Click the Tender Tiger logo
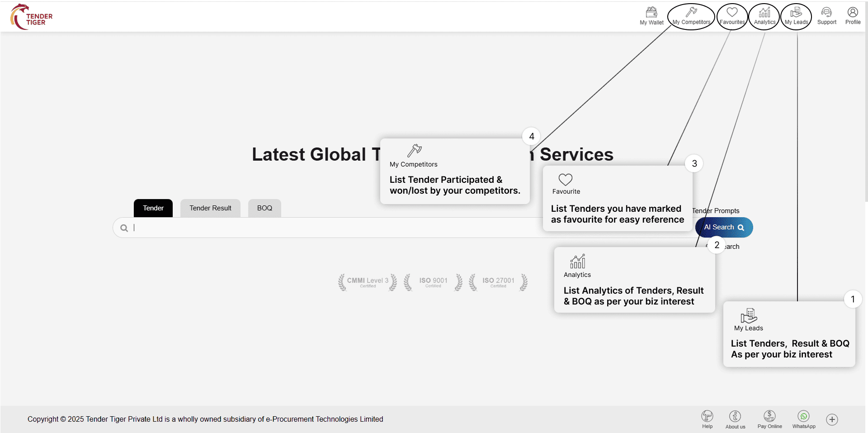Viewport: 868px width, 433px height. pyautogui.click(x=32, y=17)
